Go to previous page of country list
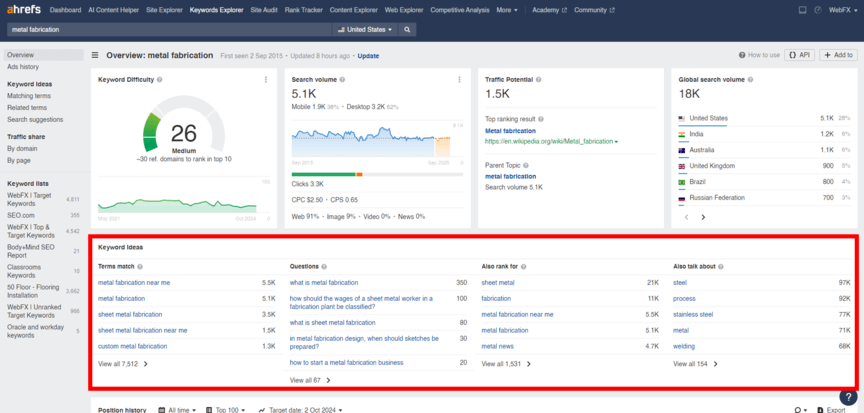The width and height of the screenshot is (864, 413). [687, 218]
